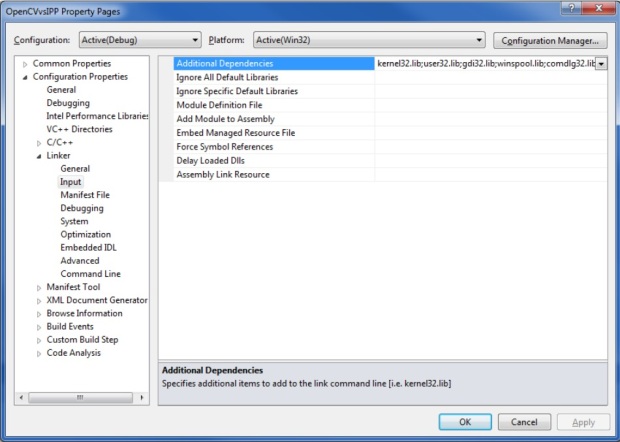
Task: Collapse the Linker tree node
Action: [39, 156]
